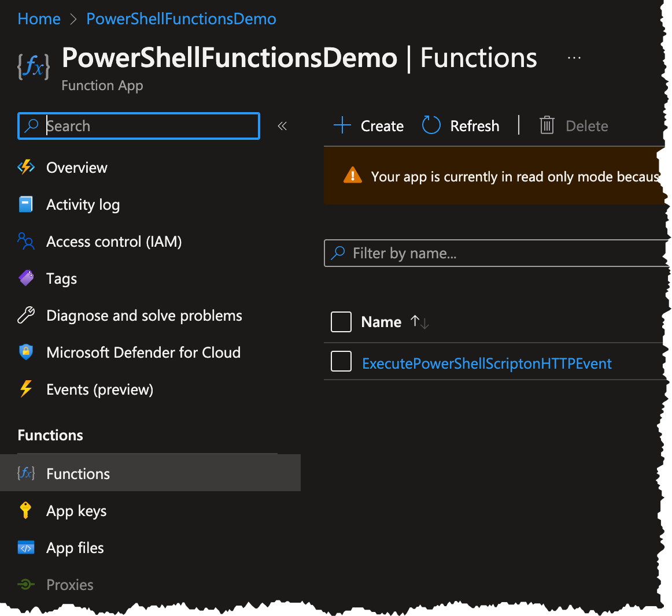Viewport: 672px width, 616px height.
Task: Click the Create button label
Action: (x=382, y=126)
